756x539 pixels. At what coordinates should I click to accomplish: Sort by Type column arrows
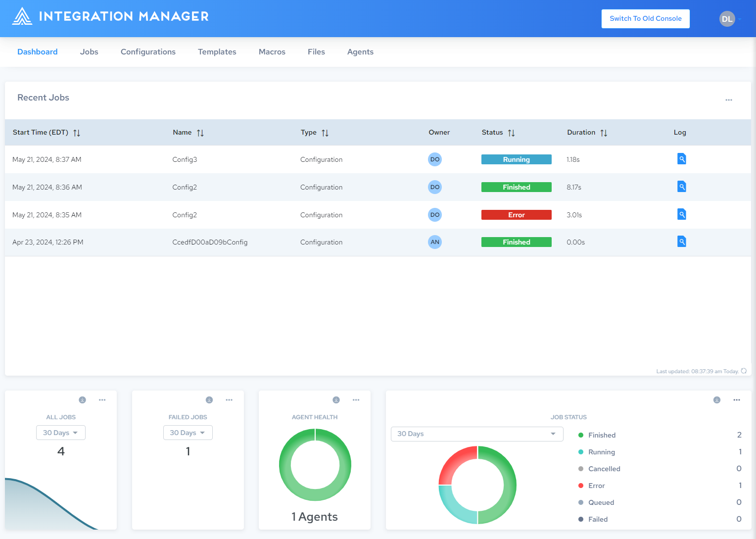[x=325, y=133]
